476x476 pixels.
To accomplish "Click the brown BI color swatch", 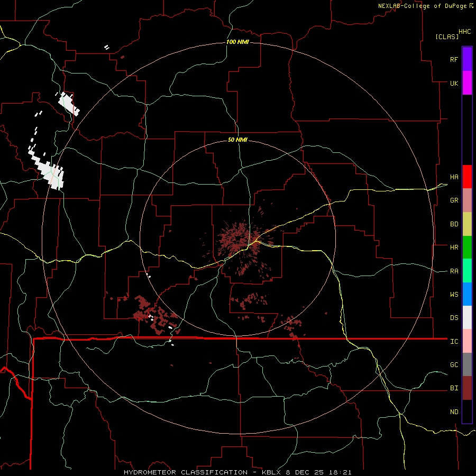I will pos(467,388).
